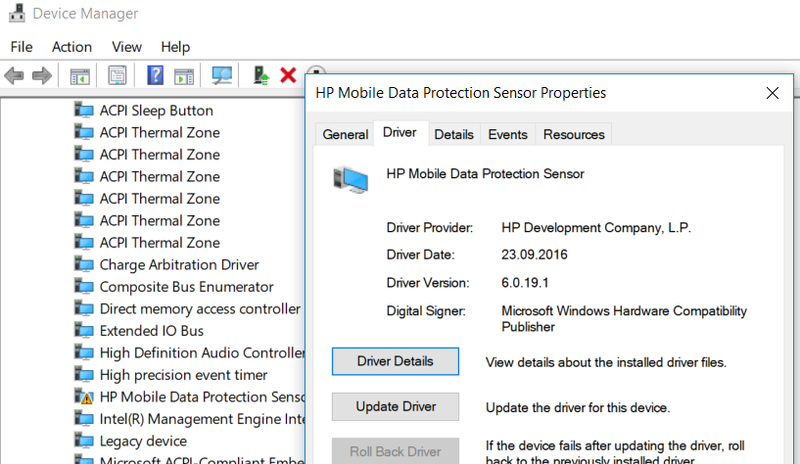Switch to the Details tab
The height and width of the screenshot is (464, 800).
(x=454, y=134)
